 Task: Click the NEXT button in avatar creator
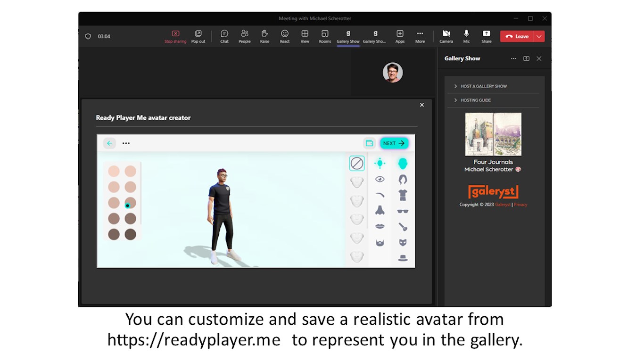(x=394, y=143)
